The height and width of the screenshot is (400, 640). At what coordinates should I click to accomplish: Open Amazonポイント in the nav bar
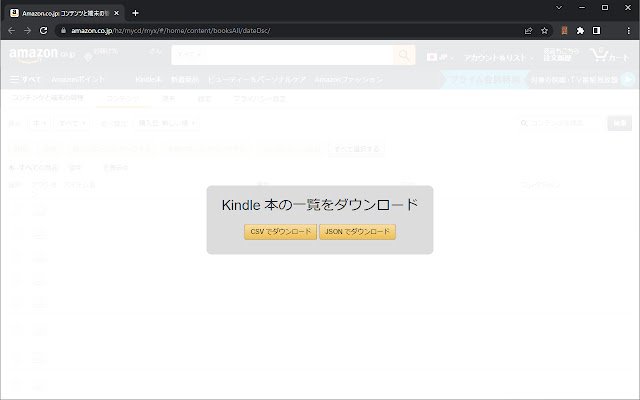(x=78, y=79)
